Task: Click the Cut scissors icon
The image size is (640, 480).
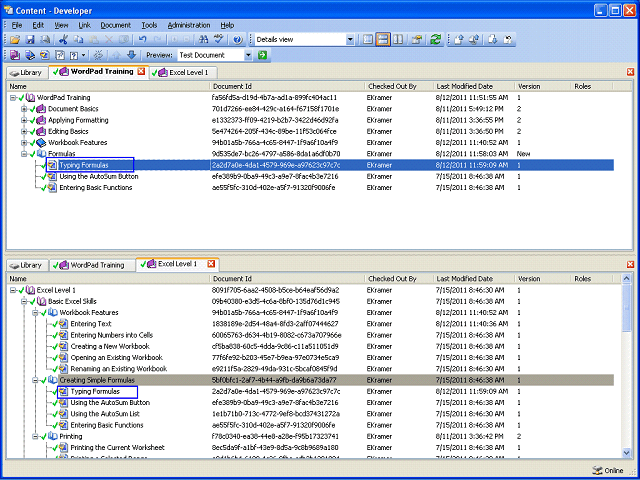Action: click(x=63, y=40)
